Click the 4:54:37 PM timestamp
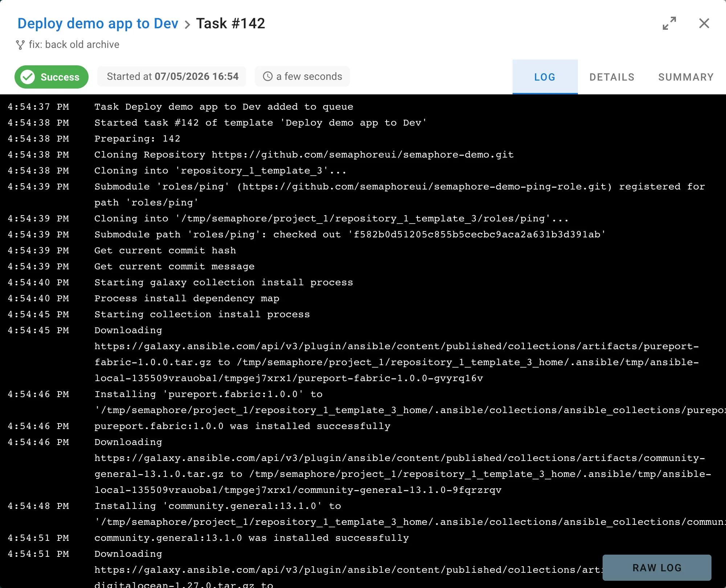The image size is (726, 588). click(38, 107)
